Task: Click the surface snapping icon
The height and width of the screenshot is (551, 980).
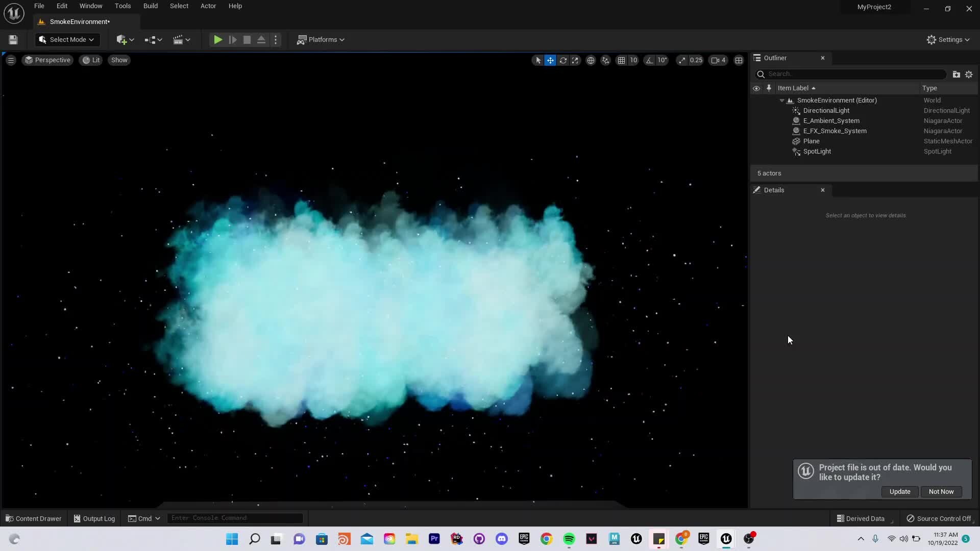Action: pos(606,60)
